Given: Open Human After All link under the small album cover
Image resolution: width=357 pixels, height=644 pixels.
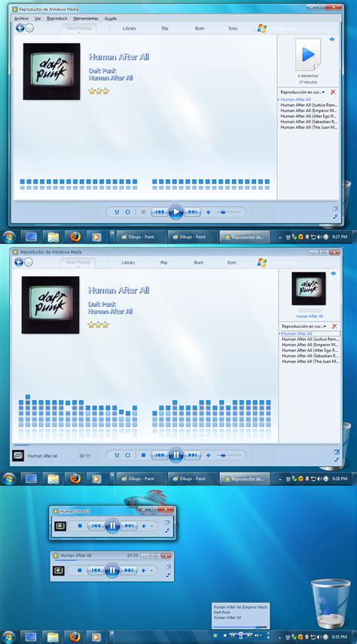Looking at the screenshot, I should click(310, 316).
